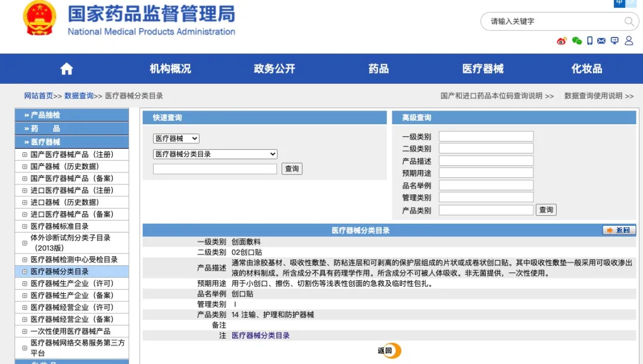Open the mobile version phone icon

click(x=589, y=40)
